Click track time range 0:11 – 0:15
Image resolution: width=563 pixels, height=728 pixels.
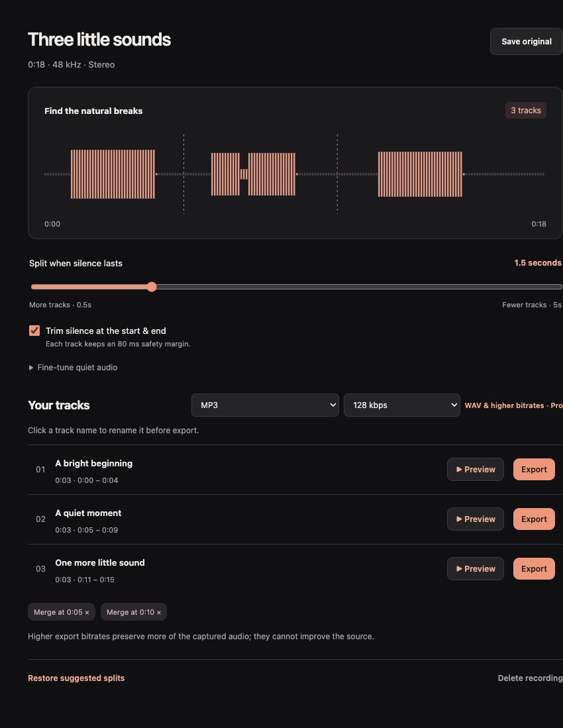coord(95,580)
